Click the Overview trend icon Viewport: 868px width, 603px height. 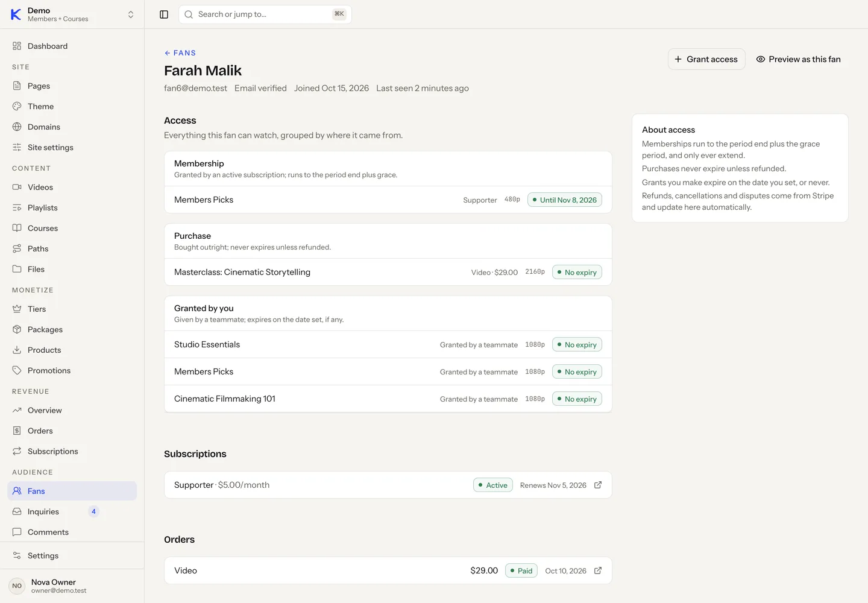tap(17, 410)
